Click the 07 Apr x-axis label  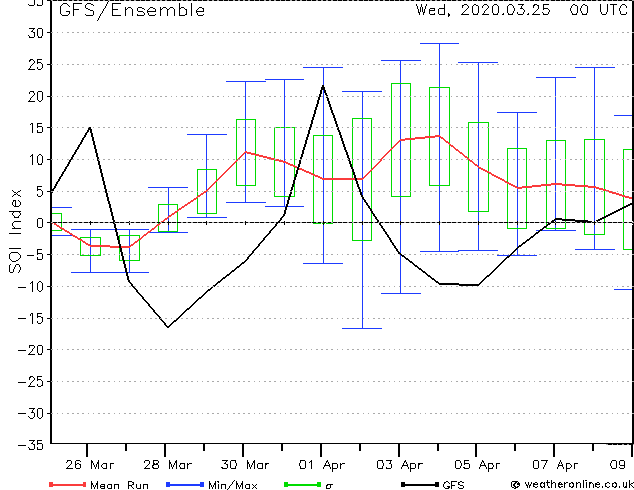click(555, 465)
